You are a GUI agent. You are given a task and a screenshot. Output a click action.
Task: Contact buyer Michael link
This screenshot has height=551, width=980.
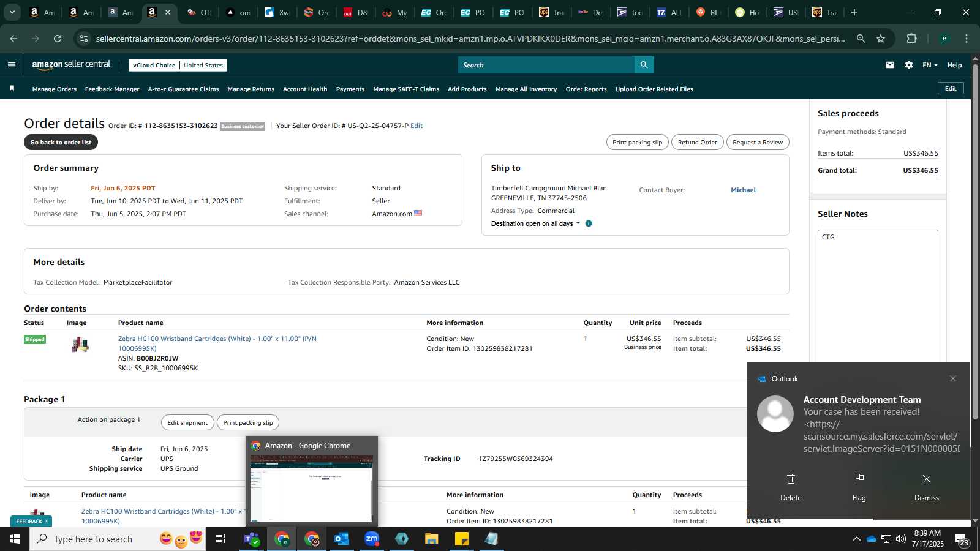click(743, 190)
